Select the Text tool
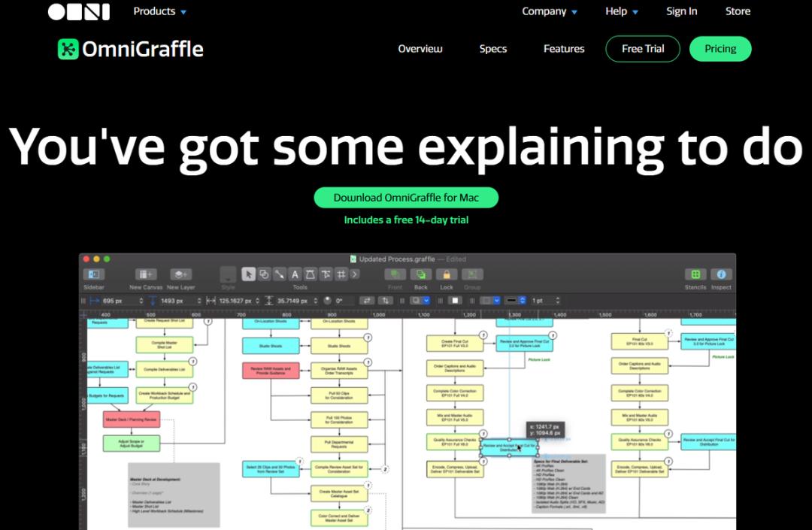 click(x=295, y=274)
